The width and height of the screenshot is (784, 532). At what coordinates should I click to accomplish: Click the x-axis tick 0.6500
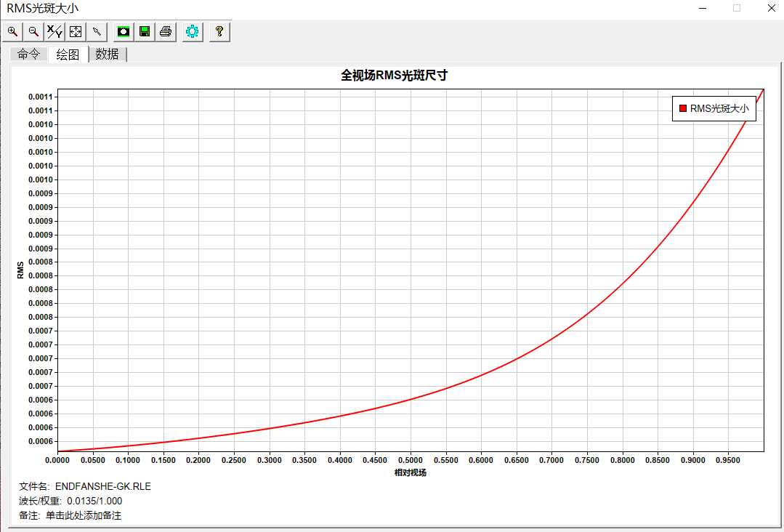[x=517, y=460]
